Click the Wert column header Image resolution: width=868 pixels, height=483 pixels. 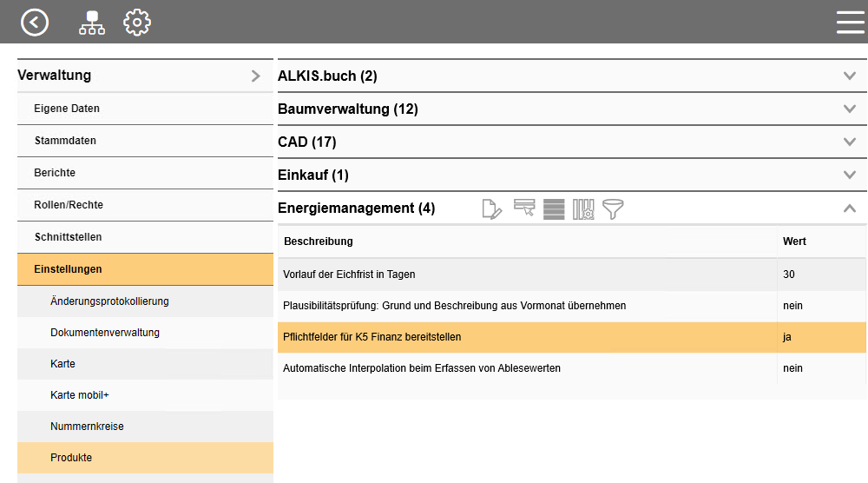pos(794,241)
